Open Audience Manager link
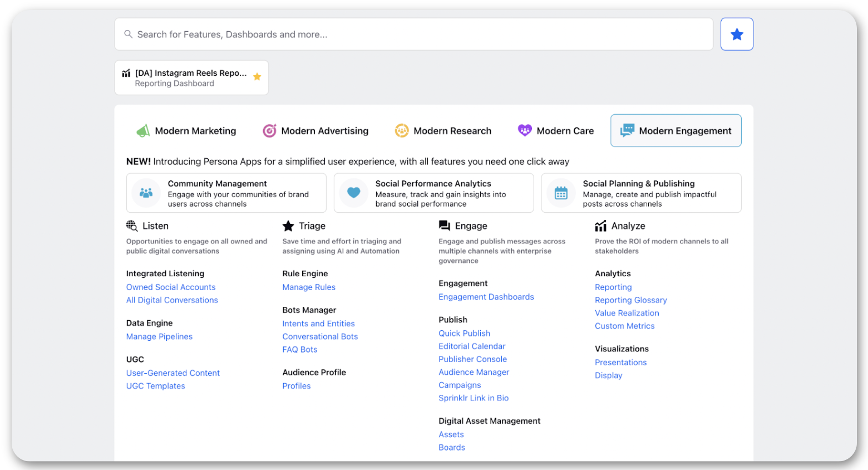Viewport: 868px width, 470px height. coord(474,372)
